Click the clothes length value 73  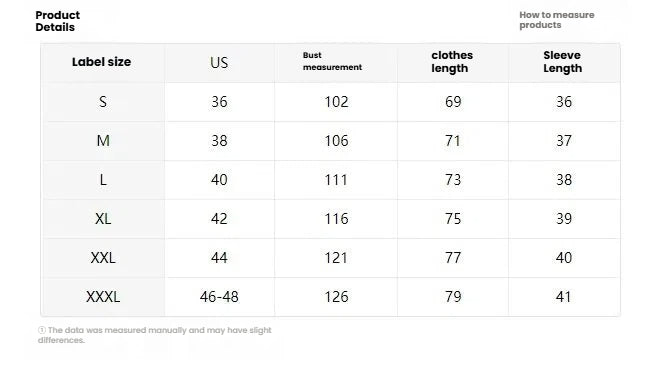click(x=453, y=180)
